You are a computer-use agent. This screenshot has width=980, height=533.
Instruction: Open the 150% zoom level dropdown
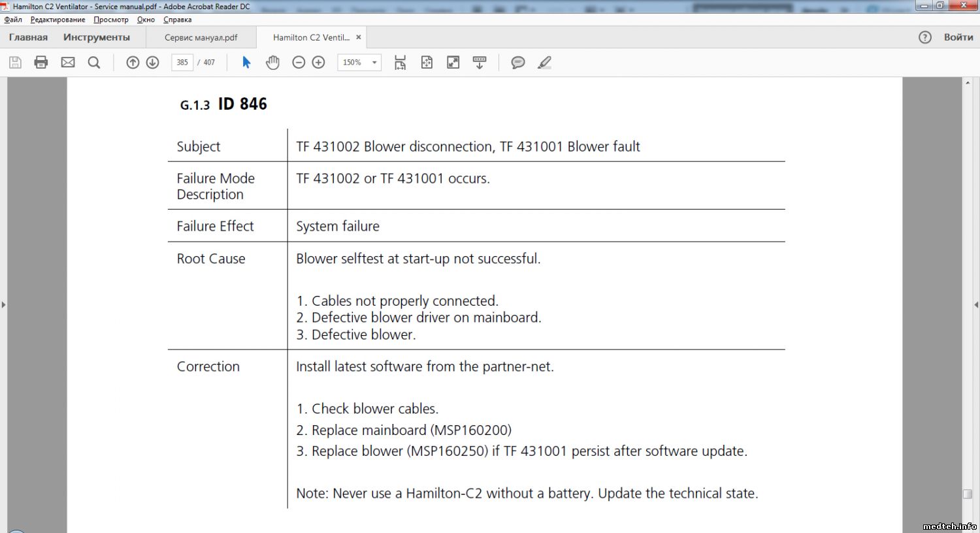pos(374,63)
